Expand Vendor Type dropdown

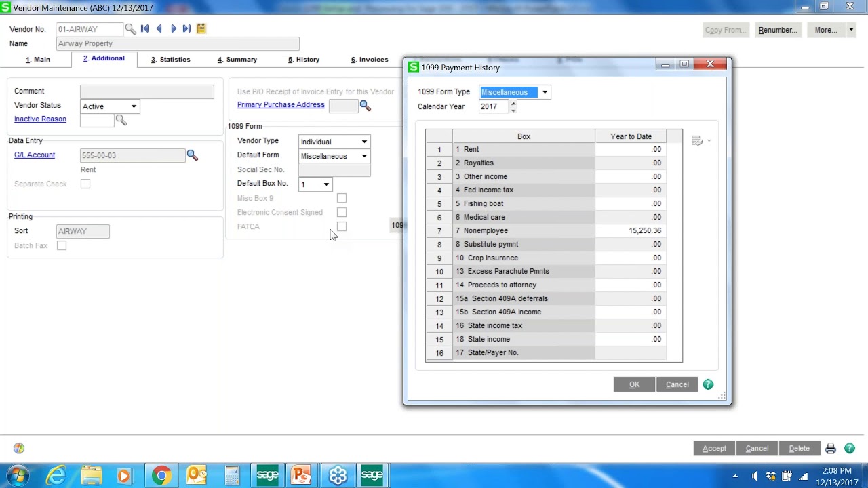click(x=364, y=142)
